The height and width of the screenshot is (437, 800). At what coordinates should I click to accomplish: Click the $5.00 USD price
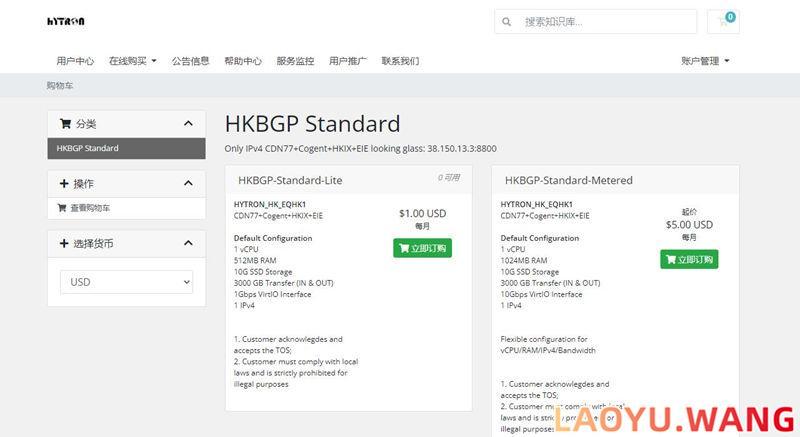pyautogui.click(x=689, y=224)
